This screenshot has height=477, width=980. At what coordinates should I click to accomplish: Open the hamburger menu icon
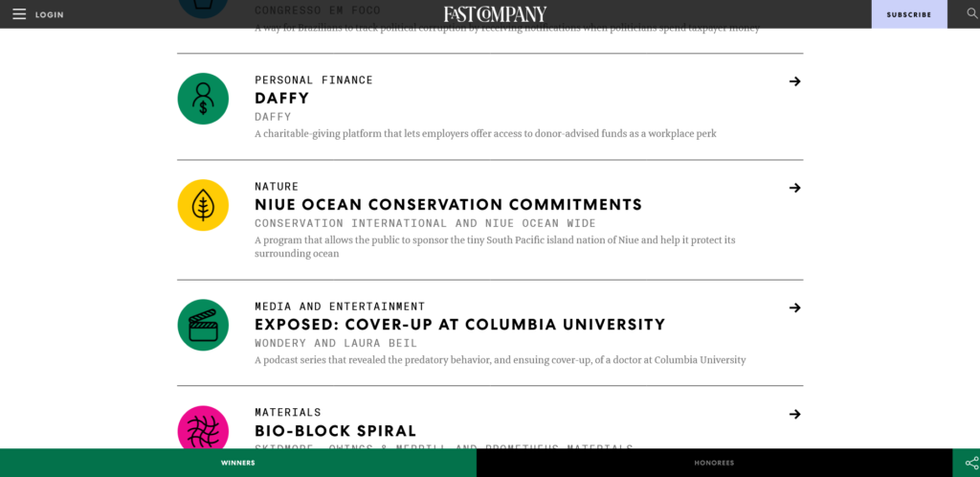point(19,14)
